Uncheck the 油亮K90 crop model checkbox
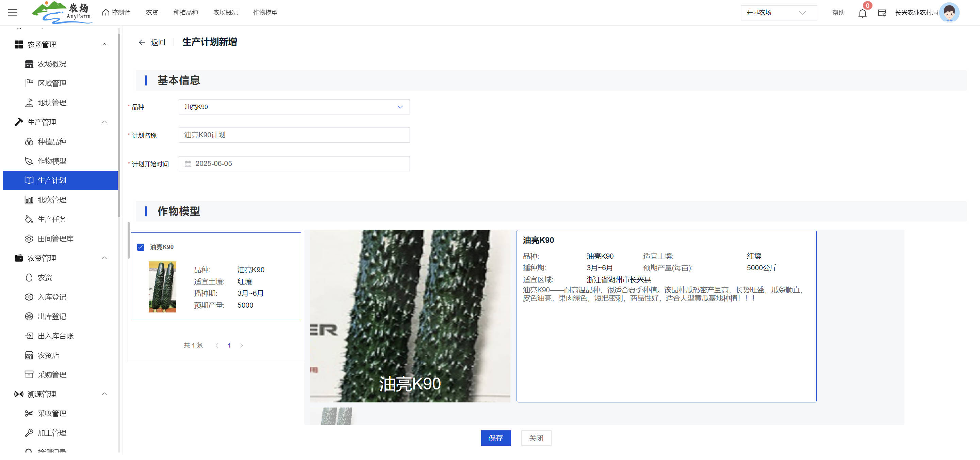This screenshot has width=980, height=460. 141,247
